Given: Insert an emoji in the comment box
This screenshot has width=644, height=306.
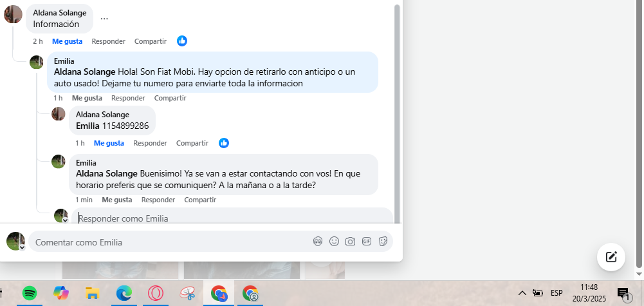Looking at the screenshot, I should point(335,242).
